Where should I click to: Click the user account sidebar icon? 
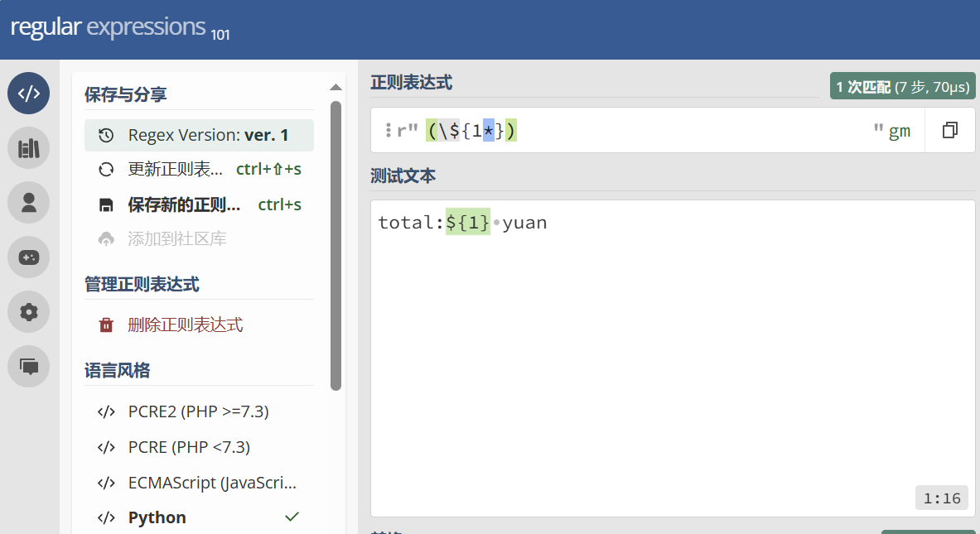(x=29, y=203)
